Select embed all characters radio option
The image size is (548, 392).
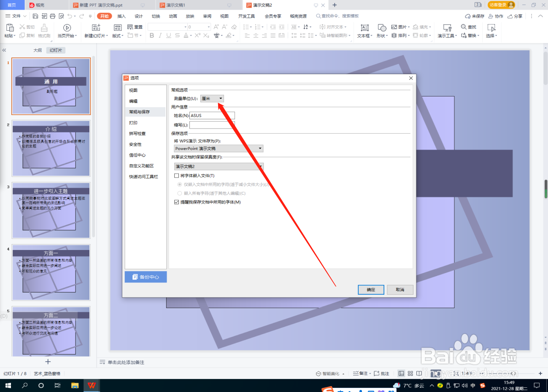point(180,193)
